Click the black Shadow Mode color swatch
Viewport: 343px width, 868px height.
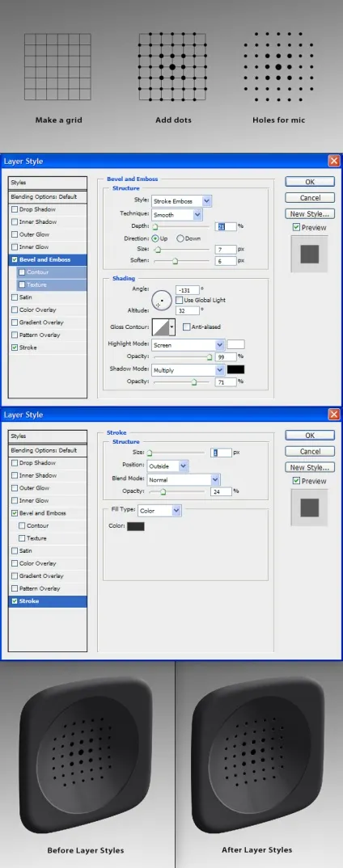pos(235,370)
